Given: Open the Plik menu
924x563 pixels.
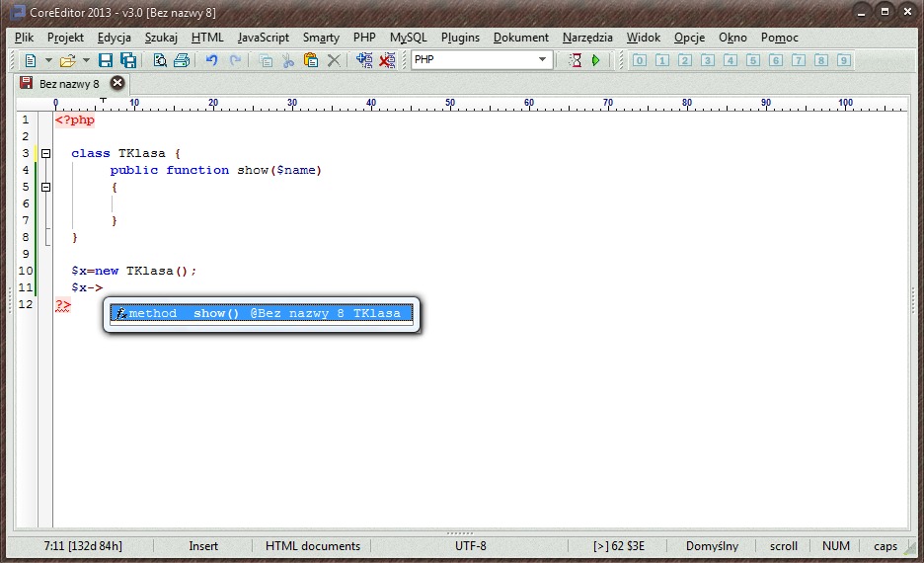Looking at the screenshot, I should click(24, 38).
